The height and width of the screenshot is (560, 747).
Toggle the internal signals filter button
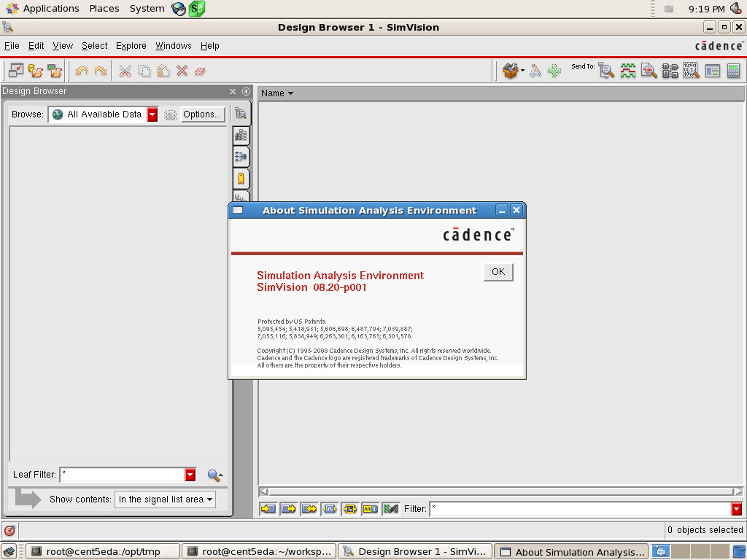pos(330,508)
